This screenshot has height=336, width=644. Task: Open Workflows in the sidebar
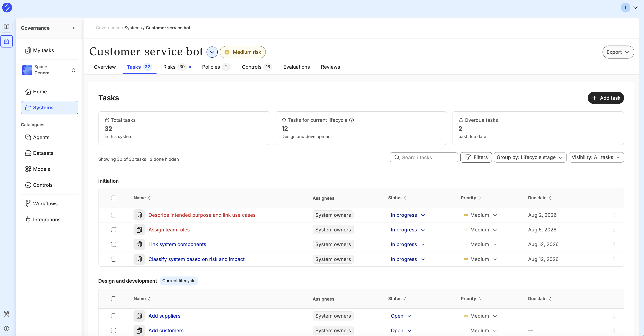pyautogui.click(x=49, y=204)
